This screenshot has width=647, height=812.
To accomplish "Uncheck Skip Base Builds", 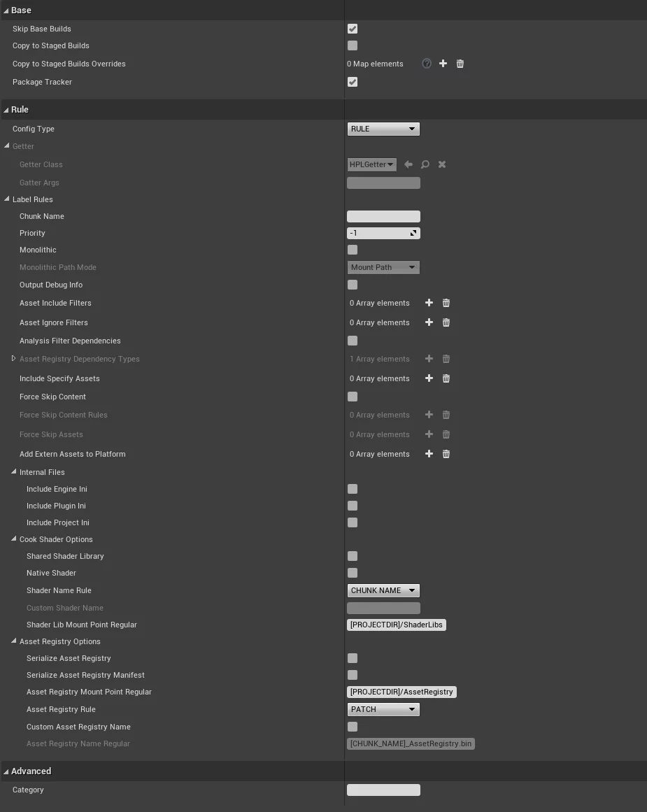I will (x=353, y=29).
